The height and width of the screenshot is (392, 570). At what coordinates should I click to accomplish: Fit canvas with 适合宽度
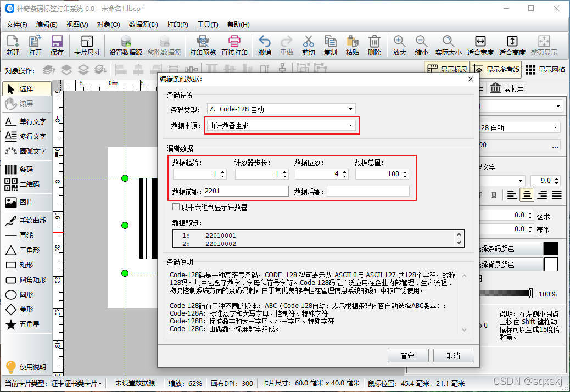click(x=480, y=46)
